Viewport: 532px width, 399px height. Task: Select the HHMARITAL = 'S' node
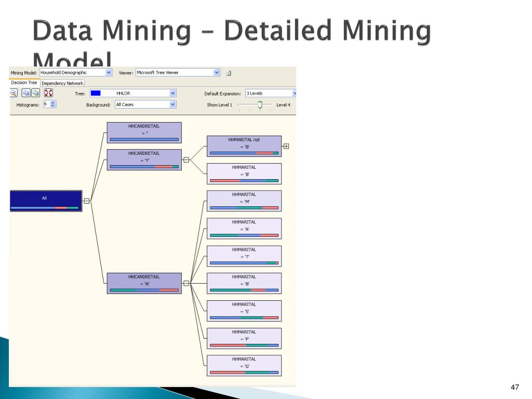244,311
